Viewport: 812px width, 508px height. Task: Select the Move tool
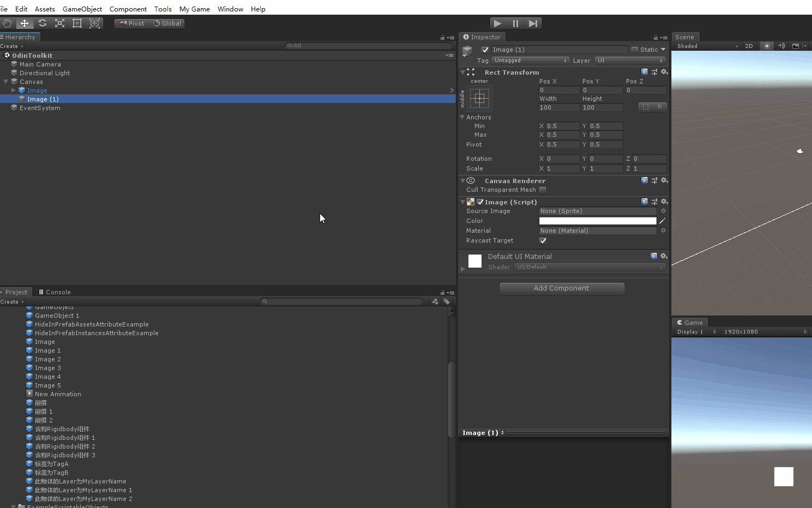pyautogui.click(x=25, y=23)
